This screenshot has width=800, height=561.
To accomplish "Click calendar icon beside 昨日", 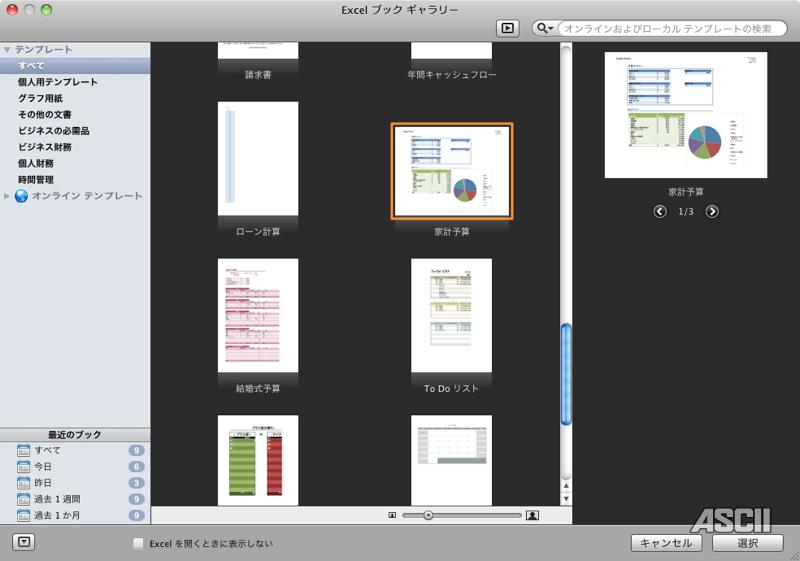I will [x=23, y=483].
